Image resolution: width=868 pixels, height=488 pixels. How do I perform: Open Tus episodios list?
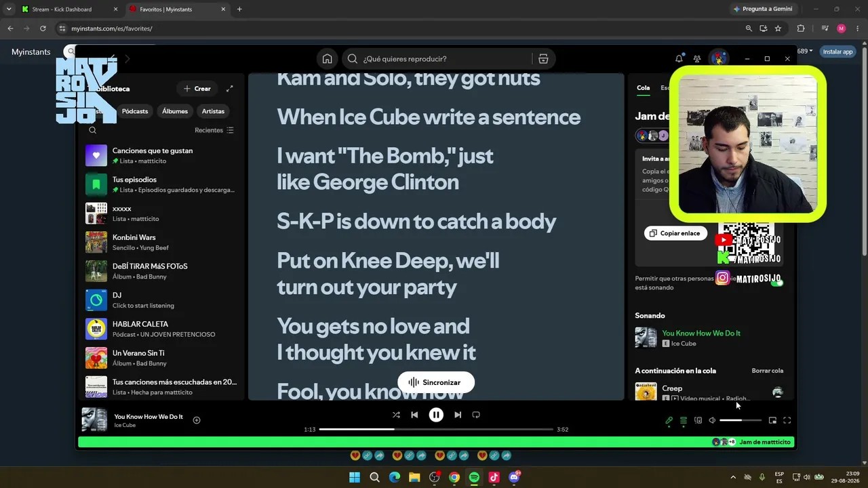click(x=161, y=184)
